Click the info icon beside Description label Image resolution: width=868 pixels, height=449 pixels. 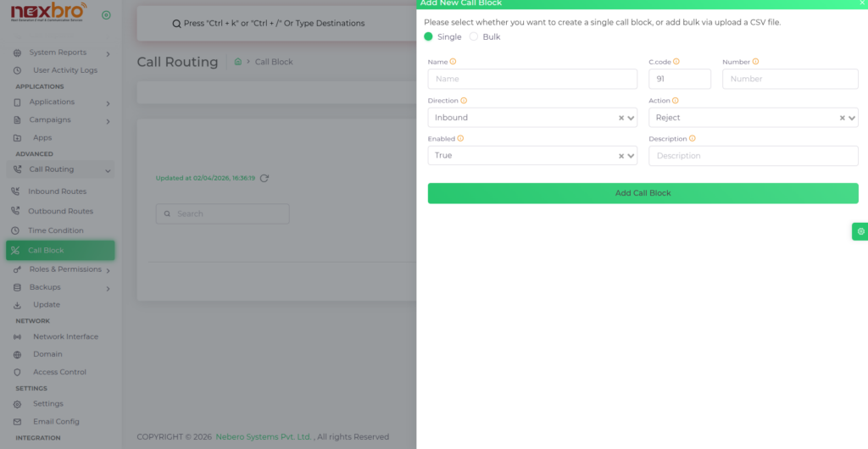point(692,139)
